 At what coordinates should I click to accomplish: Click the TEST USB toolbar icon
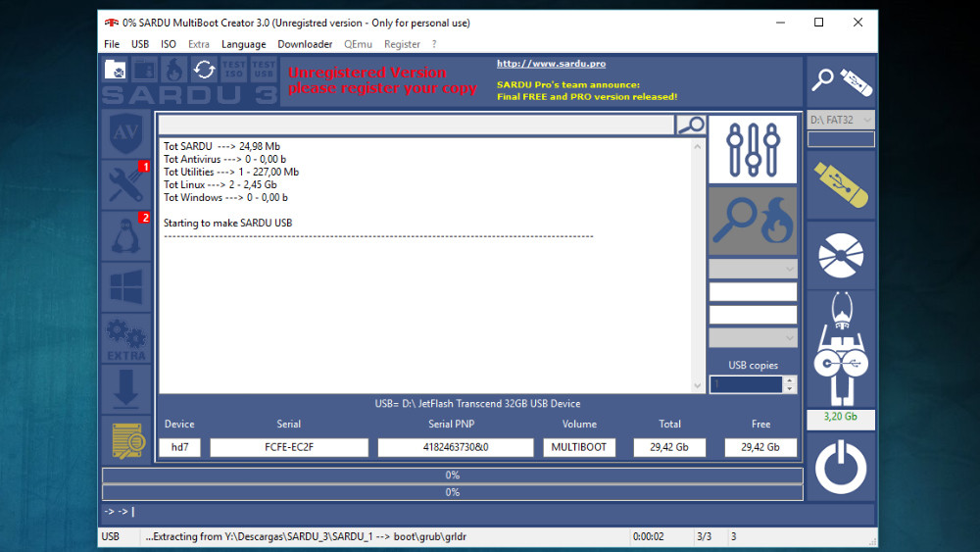264,69
